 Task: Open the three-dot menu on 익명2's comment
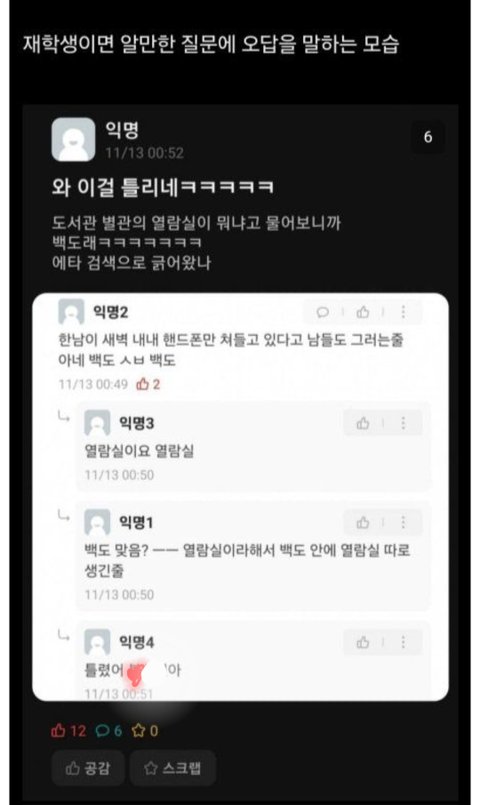[x=404, y=312]
